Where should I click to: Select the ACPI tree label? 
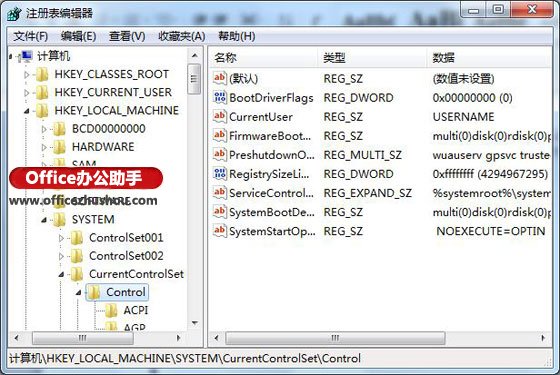[135, 311]
